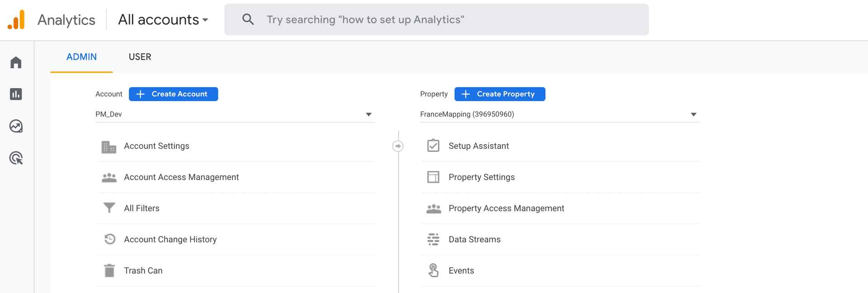This screenshot has width=868, height=293.
Task: Click the All Filters funnel icon
Action: [109, 208]
